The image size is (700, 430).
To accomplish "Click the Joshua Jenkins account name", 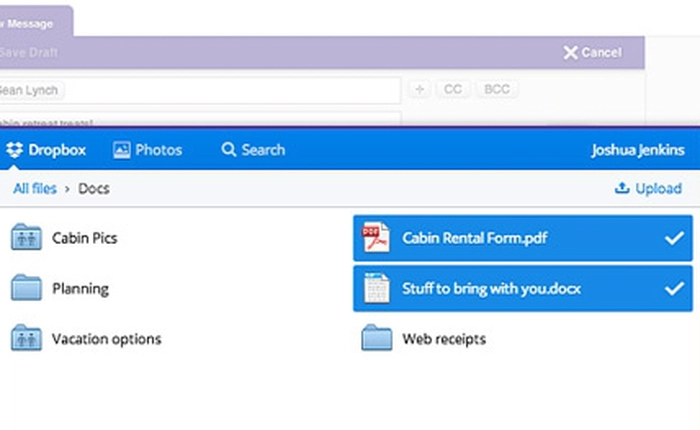I will (638, 150).
